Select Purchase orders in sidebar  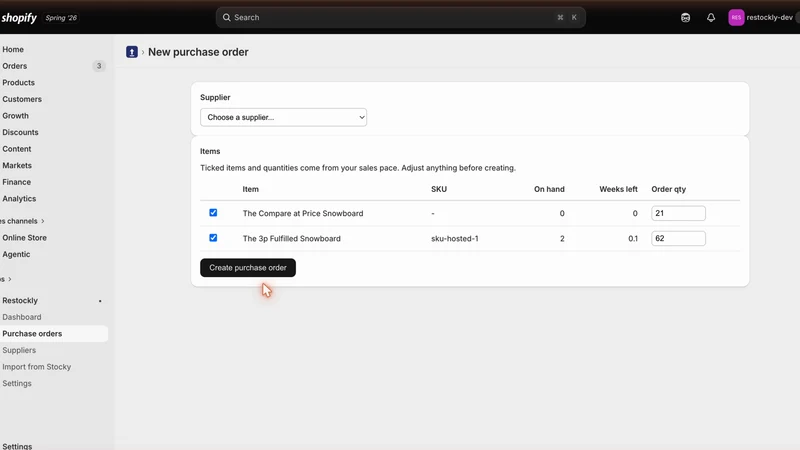point(32,334)
